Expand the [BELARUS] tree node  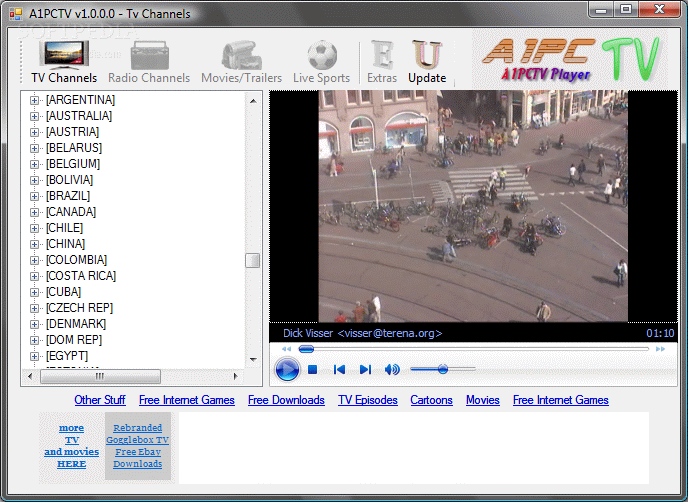click(x=34, y=148)
